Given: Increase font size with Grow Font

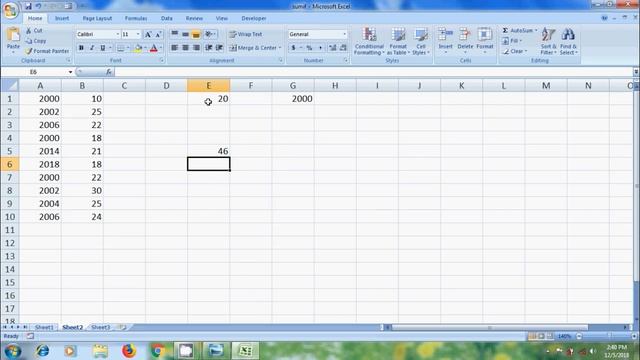Looking at the screenshot, I should (148, 34).
